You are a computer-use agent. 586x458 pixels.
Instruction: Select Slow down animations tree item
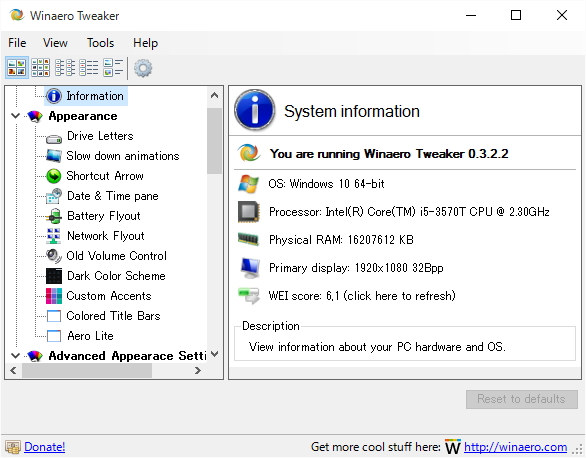(123, 156)
